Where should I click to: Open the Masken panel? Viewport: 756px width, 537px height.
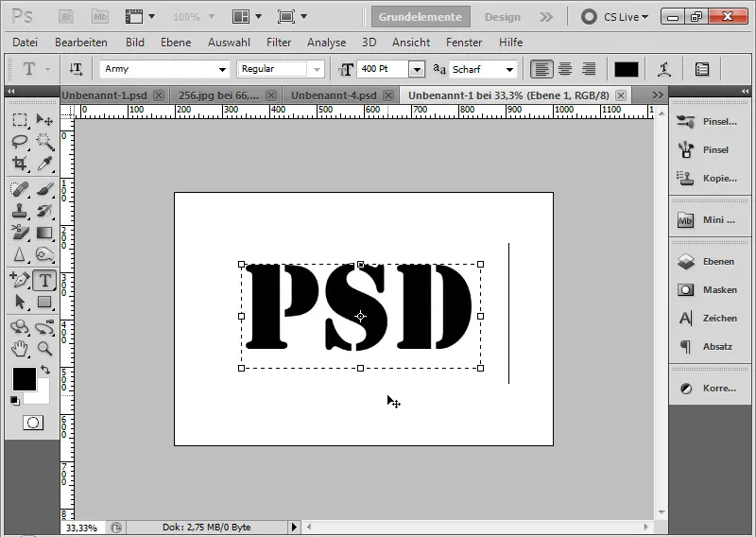click(x=708, y=290)
